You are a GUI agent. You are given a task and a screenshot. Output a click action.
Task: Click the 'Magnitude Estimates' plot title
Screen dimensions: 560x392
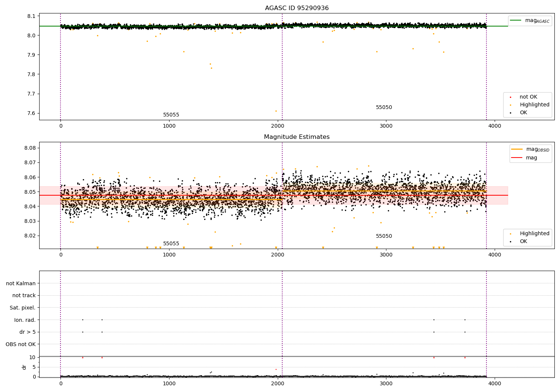point(297,137)
